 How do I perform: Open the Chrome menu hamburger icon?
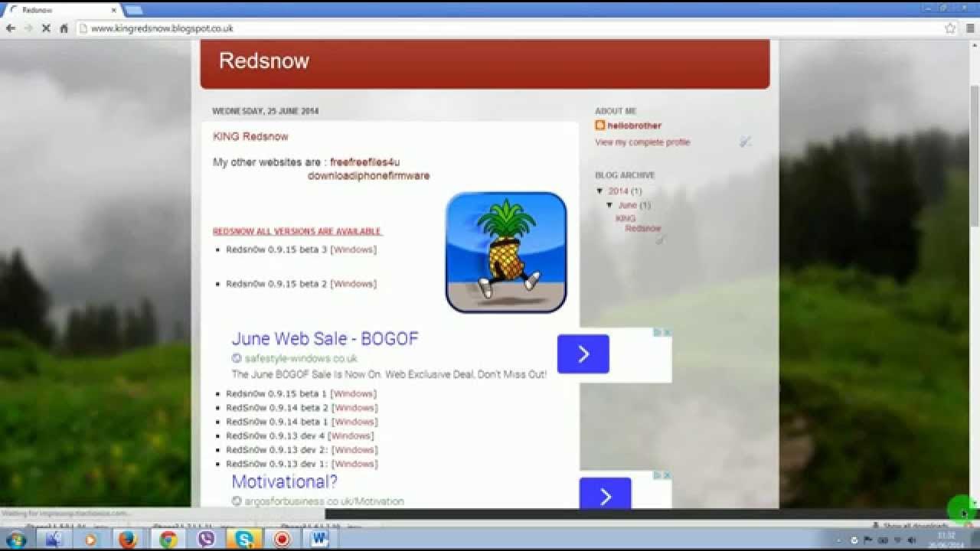[x=970, y=28]
